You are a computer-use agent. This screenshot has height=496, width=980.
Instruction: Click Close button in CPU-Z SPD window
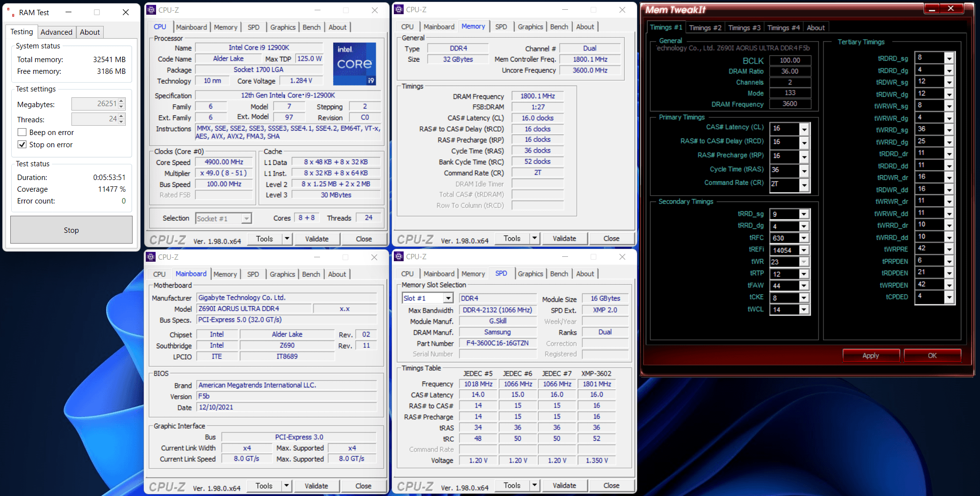click(x=612, y=485)
